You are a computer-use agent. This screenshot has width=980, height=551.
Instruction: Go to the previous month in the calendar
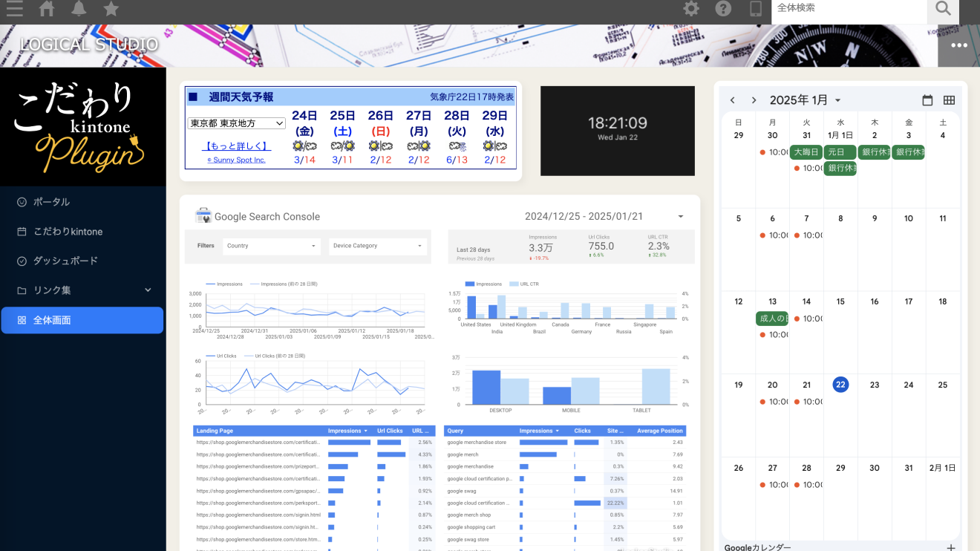[732, 100]
